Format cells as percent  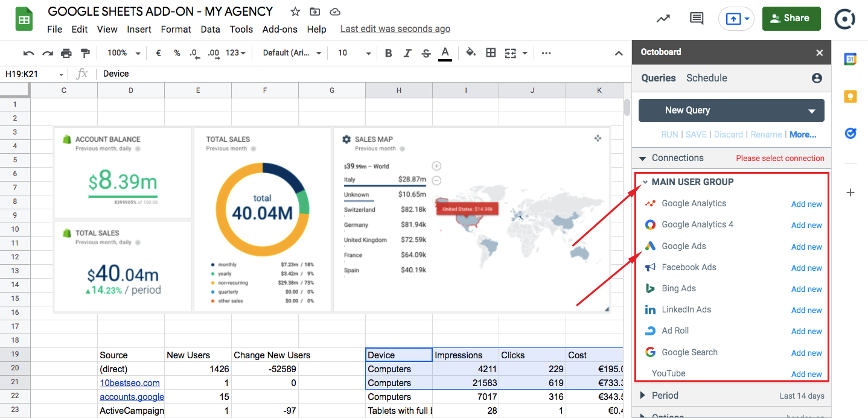tap(177, 53)
